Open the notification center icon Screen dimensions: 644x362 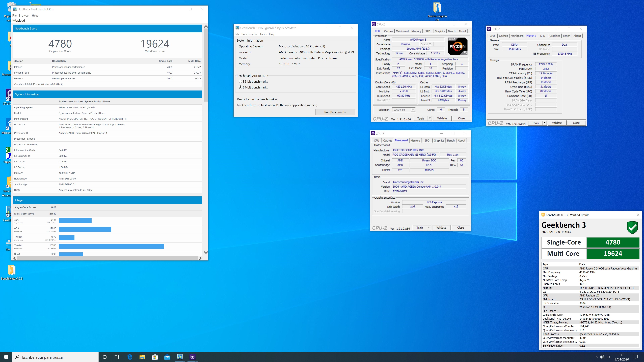[635, 357]
